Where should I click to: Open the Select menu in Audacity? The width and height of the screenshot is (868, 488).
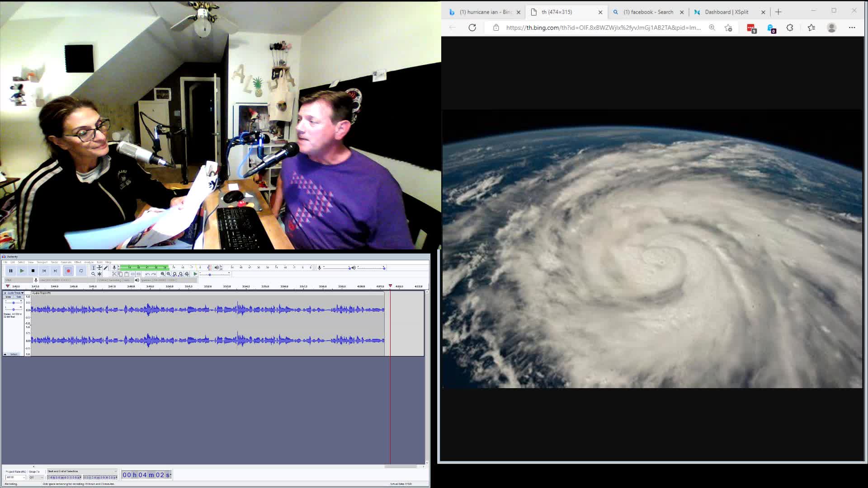point(21,262)
